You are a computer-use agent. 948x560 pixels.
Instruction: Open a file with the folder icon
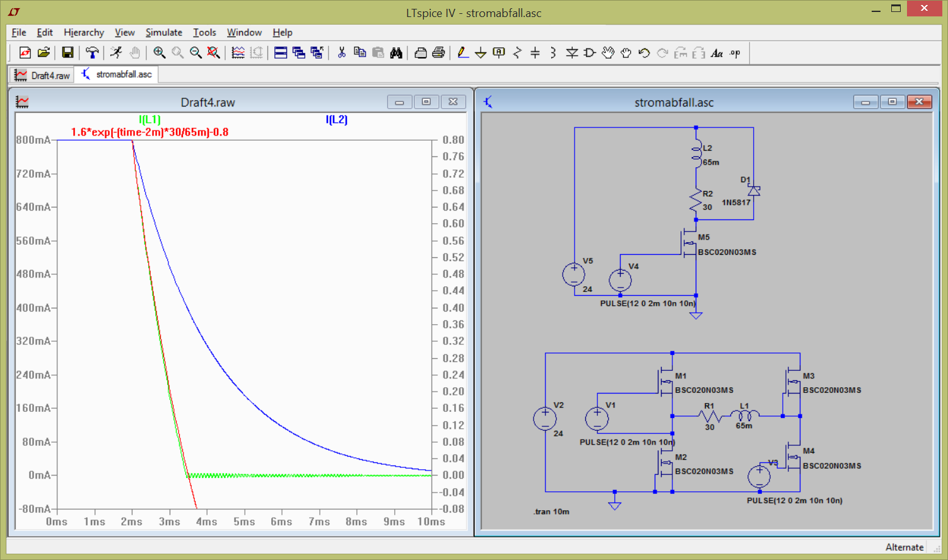pos(44,53)
